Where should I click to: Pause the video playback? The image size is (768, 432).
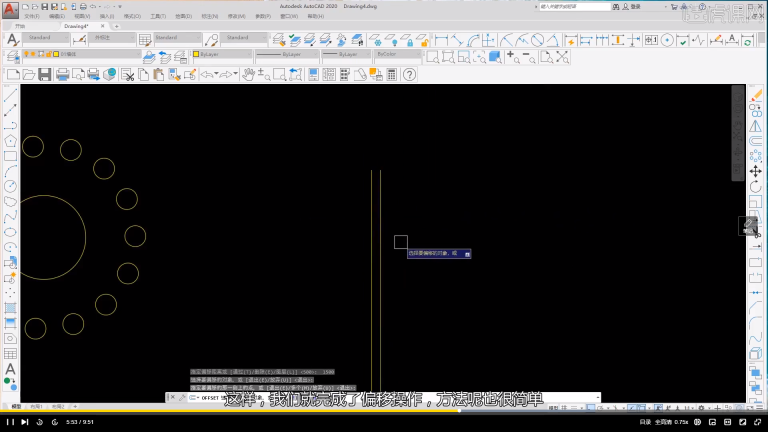tap(10, 422)
